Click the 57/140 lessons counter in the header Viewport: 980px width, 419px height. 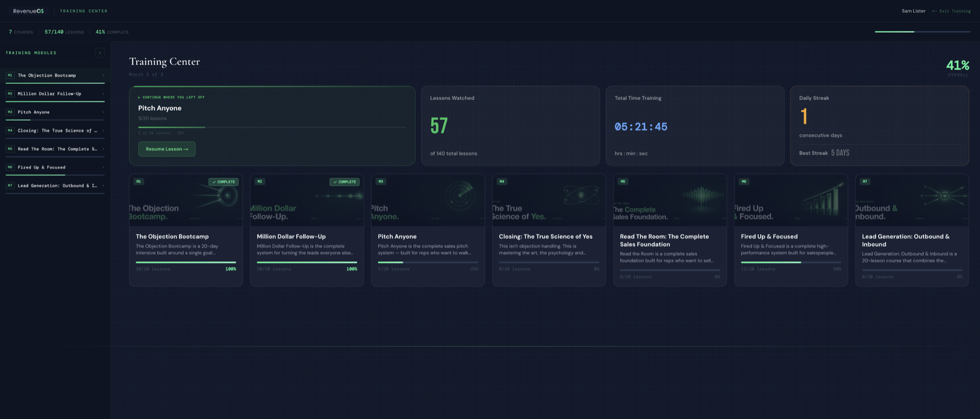pos(64,32)
